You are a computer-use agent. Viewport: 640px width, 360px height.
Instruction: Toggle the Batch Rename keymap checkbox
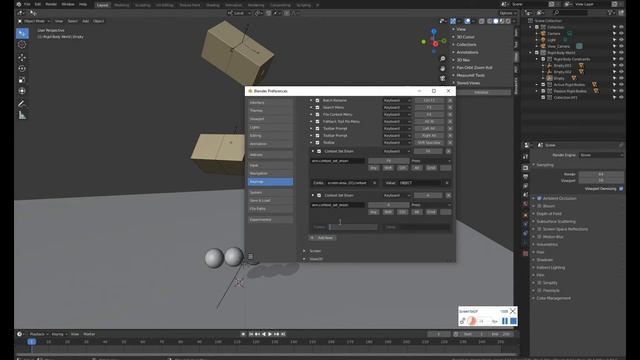(317, 100)
